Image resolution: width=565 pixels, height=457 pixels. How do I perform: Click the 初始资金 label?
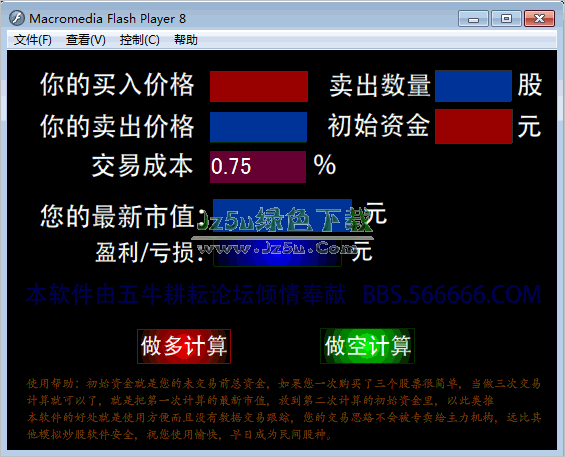tap(378, 125)
